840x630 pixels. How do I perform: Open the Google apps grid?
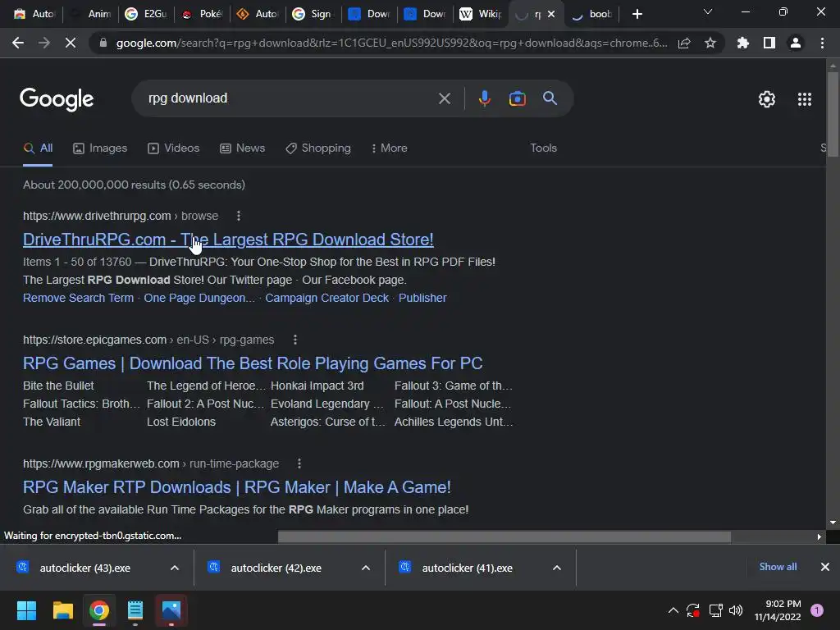point(804,99)
